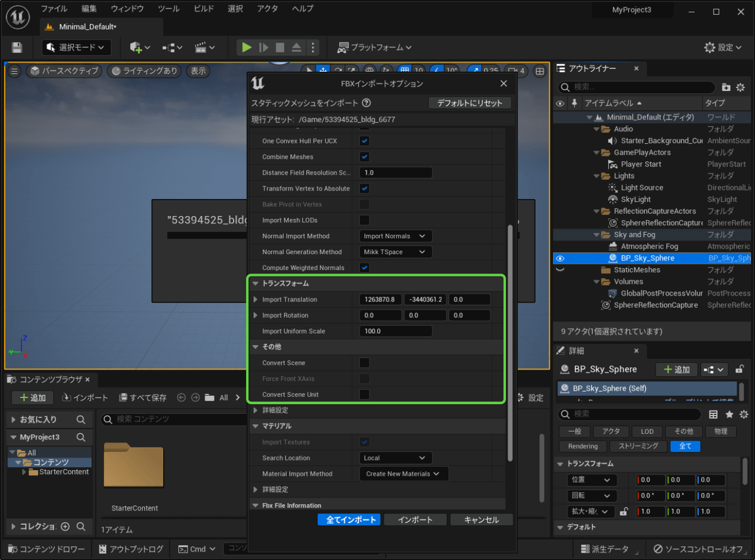755x560 pixels.
Task: Click the viewport layout grid icon
Action: pyautogui.click(x=540, y=71)
